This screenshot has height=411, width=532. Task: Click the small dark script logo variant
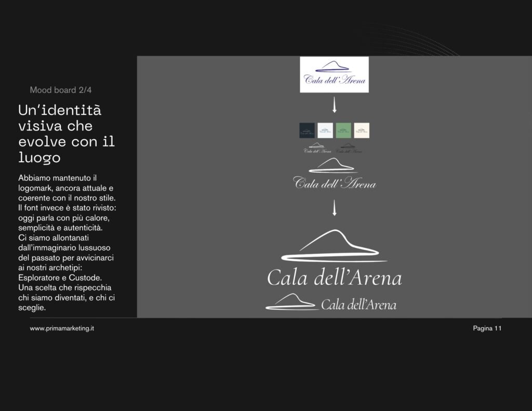349,148
